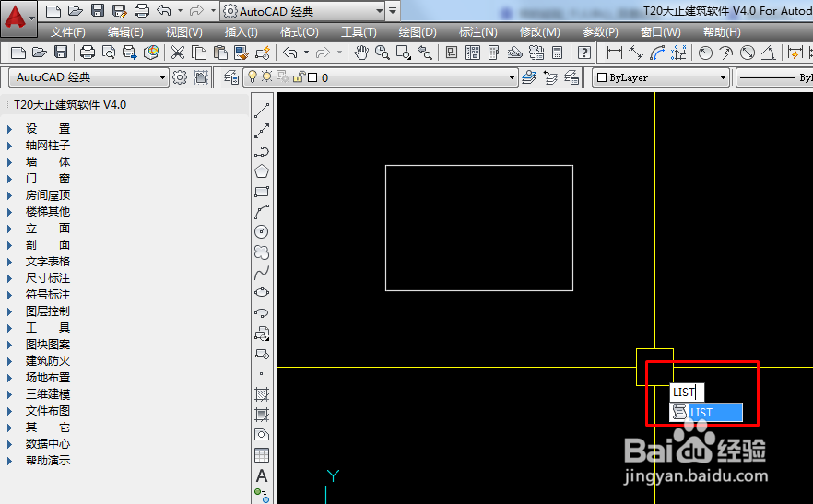
Task: Click the Cut scissors icon
Action: [177, 53]
